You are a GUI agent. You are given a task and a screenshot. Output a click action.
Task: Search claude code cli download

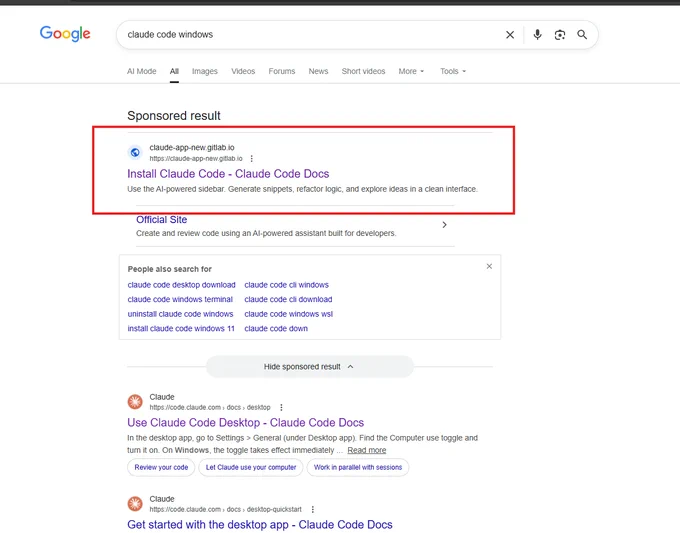(x=288, y=299)
